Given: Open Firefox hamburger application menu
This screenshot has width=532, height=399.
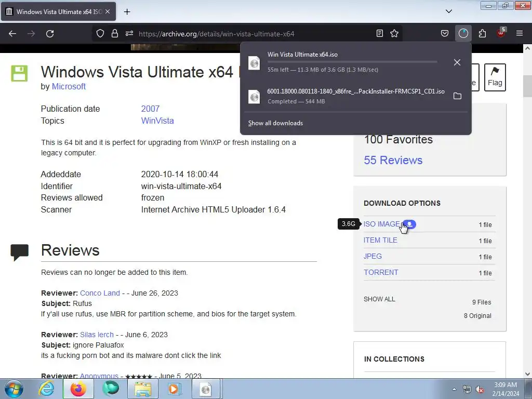Looking at the screenshot, I should point(520,33).
